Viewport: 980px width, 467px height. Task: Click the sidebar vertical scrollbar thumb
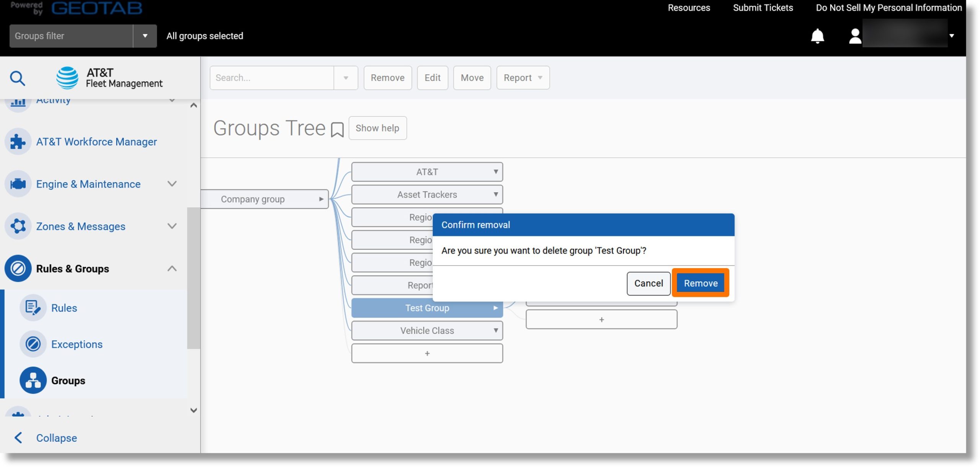tap(193, 278)
